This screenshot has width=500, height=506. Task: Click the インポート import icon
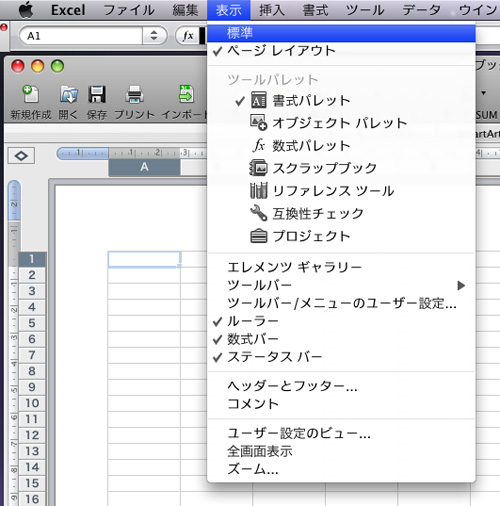click(x=186, y=94)
